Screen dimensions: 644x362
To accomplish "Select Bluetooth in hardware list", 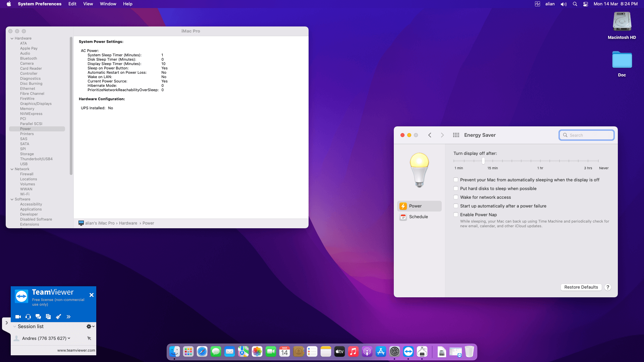I will pyautogui.click(x=29, y=58).
